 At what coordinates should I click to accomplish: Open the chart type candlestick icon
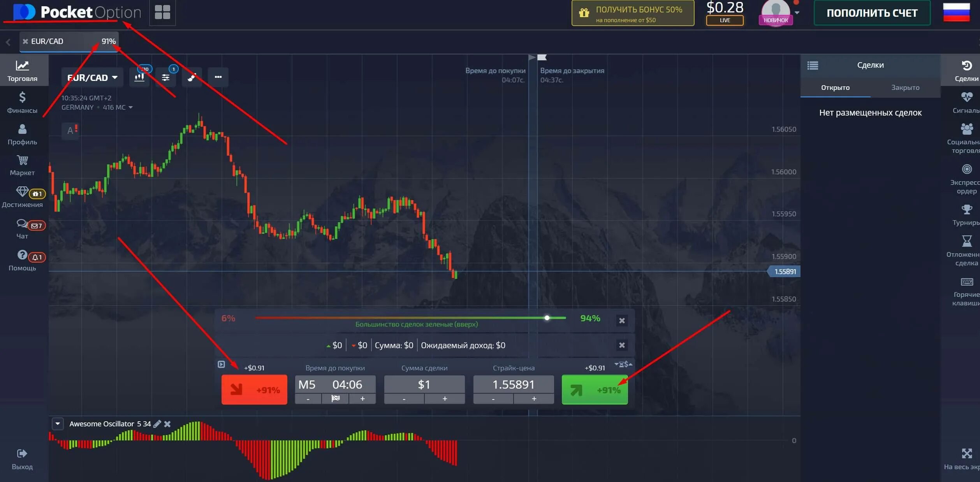tap(139, 77)
